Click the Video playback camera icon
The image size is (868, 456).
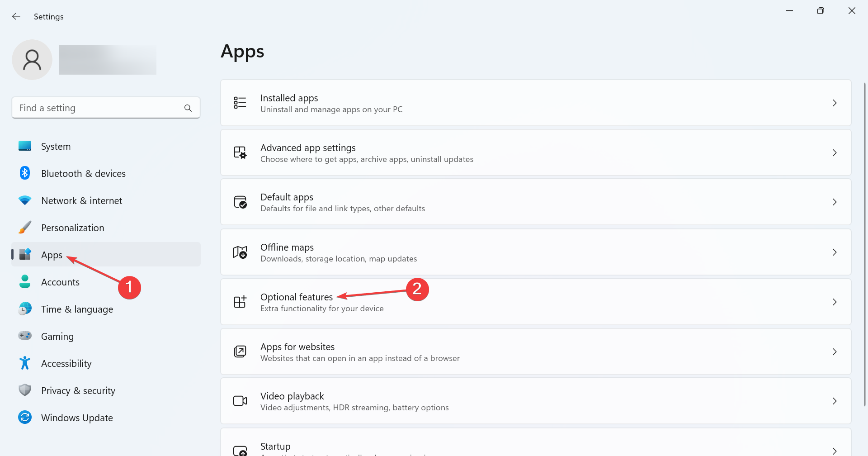click(240, 401)
